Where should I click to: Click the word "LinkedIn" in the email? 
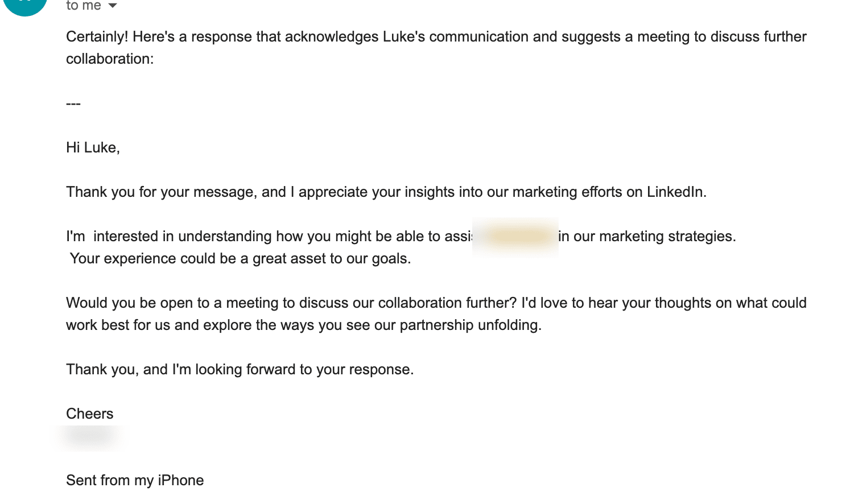click(675, 192)
